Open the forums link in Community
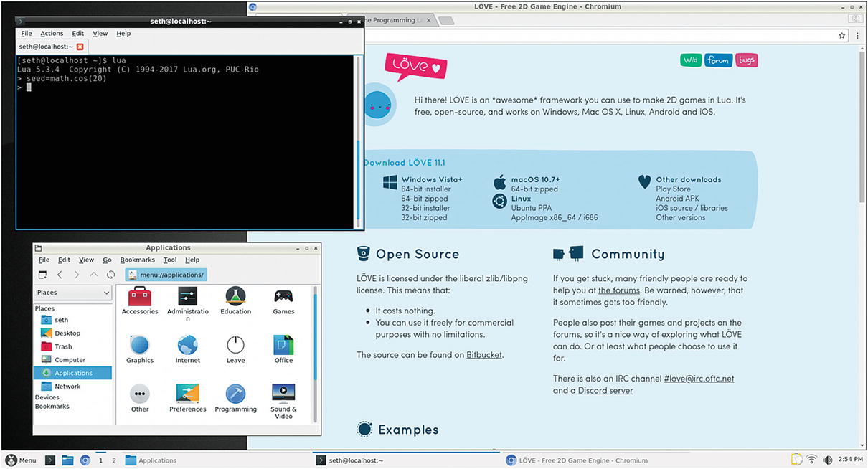The image size is (868, 469). pyautogui.click(x=618, y=290)
